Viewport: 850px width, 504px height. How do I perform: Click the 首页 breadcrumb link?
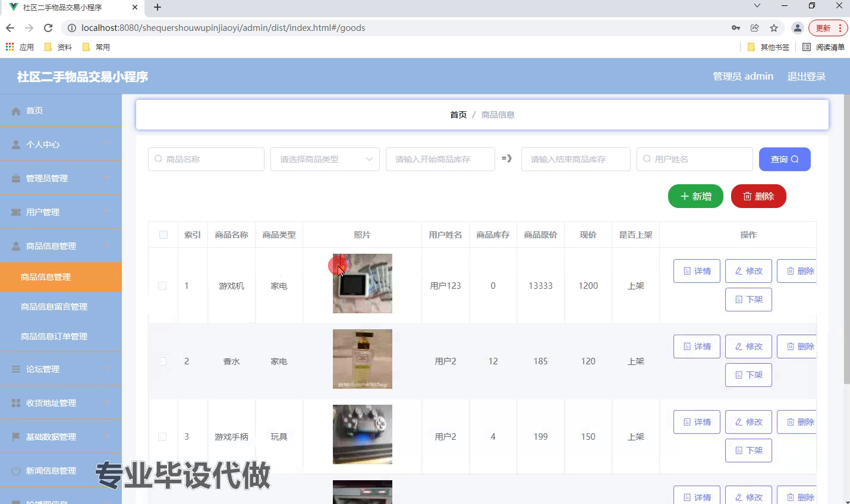point(458,115)
